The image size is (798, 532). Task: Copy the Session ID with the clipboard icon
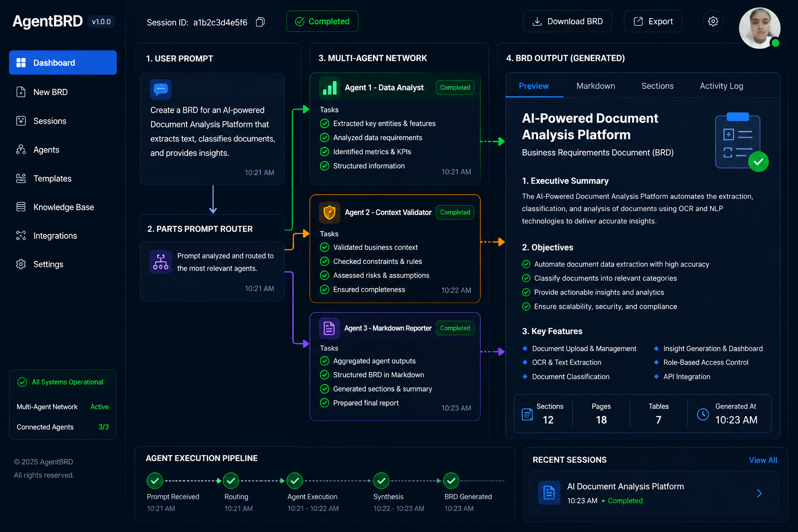coord(260,22)
